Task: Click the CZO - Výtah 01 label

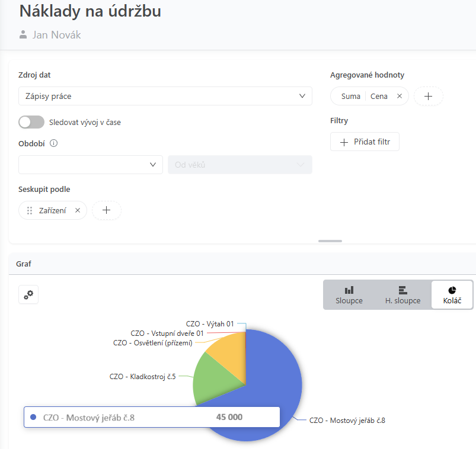Action: [210, 323]
